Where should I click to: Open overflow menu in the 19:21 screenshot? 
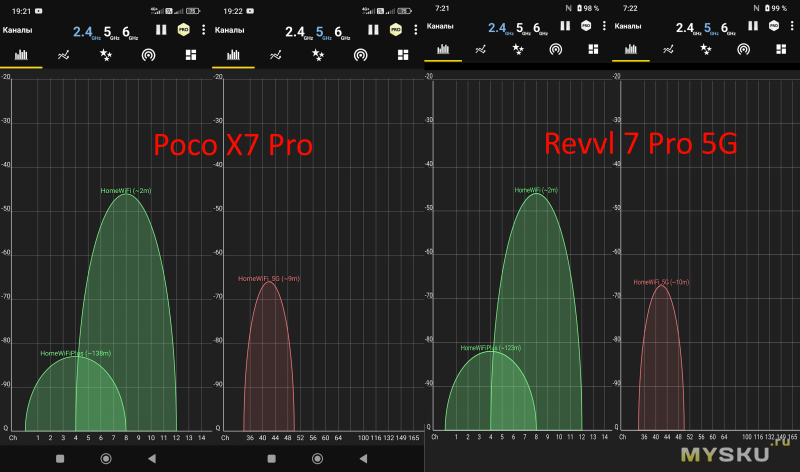pos(204,30)
